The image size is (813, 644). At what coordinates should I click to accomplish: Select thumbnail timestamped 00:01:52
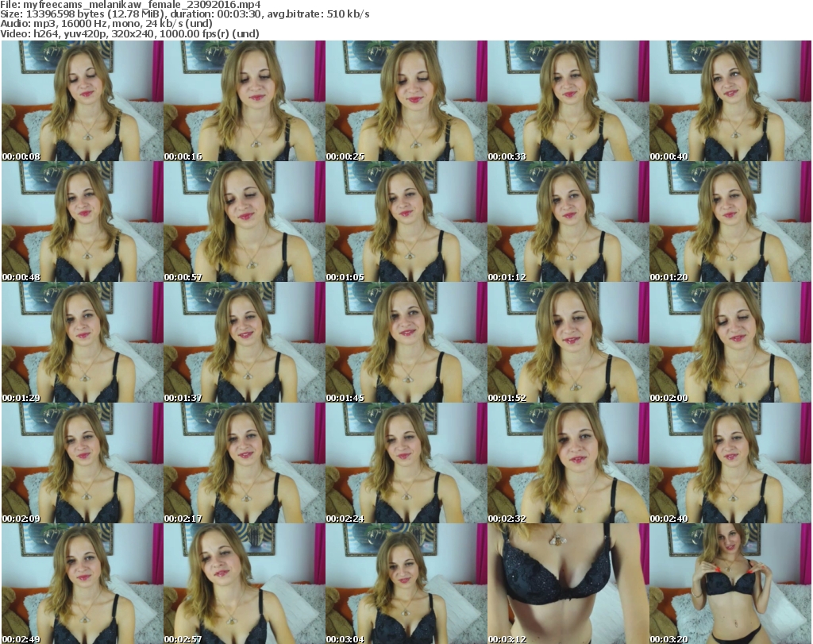568,342
